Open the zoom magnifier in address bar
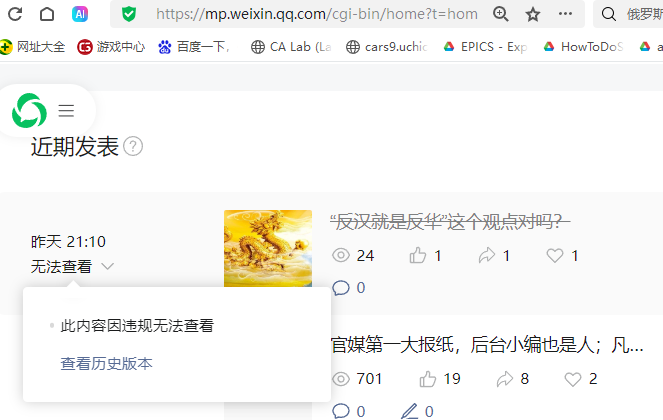Viewport: 663px width, 420px height. [501, 14]
